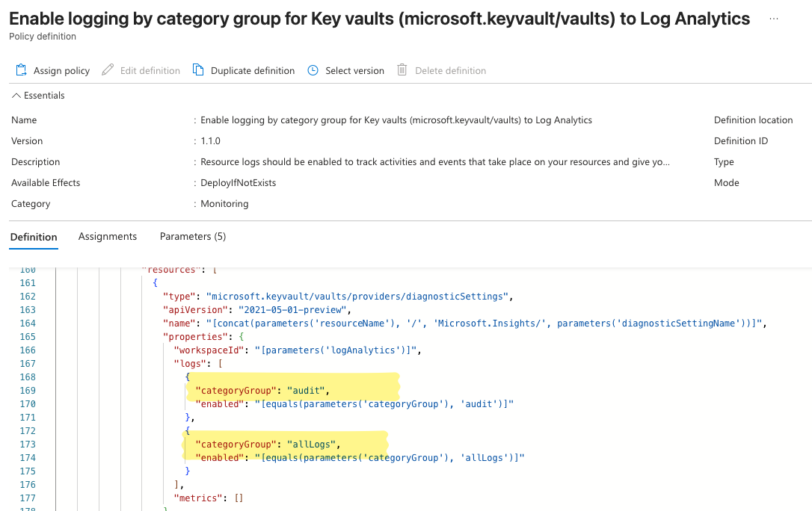Click the Duplicate definition label
The image size is (812, 511).
[x=253, y=71]
